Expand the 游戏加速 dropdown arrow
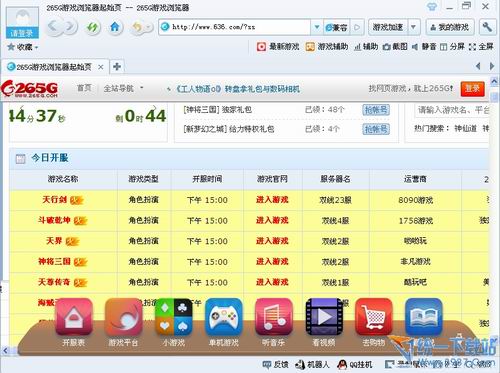The image size is (500, 373). tap(413, 27)
